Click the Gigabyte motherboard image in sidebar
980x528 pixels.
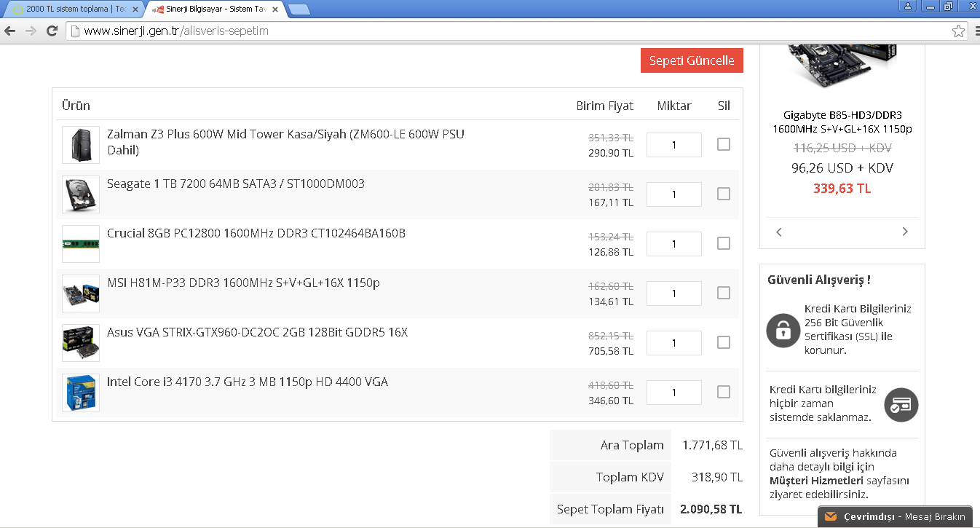842,66
